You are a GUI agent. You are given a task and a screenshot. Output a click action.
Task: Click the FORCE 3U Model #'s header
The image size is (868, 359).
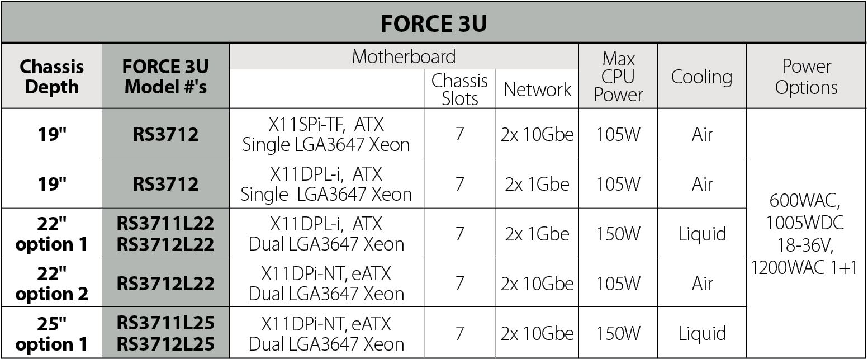click(x=165, y=77)
